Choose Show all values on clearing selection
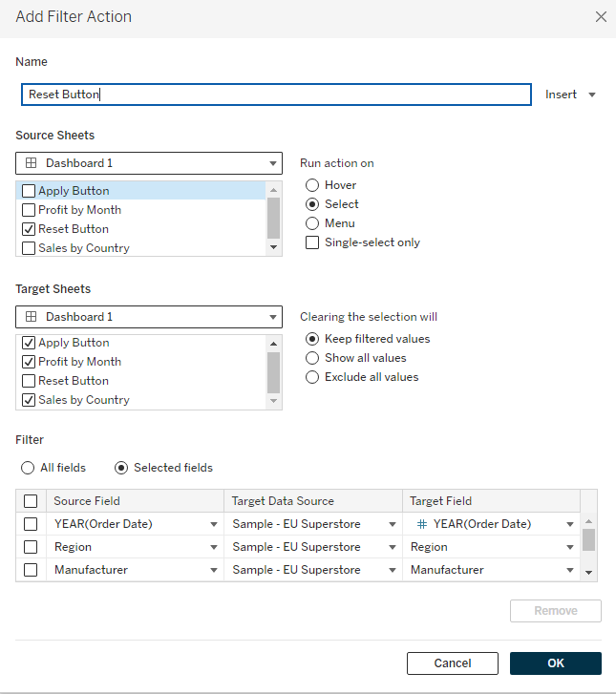 [312, 358]
